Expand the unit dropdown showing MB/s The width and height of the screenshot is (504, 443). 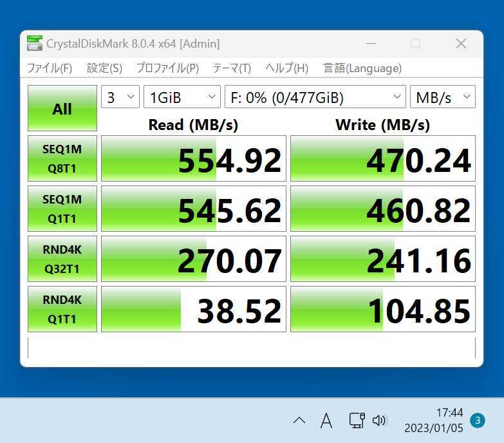click(443, 97)
